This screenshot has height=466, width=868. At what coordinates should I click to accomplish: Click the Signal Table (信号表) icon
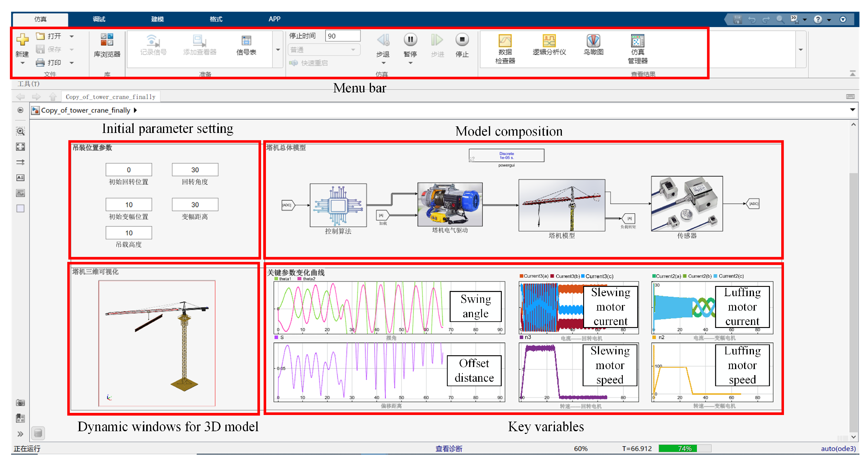[x=246, y=41]
